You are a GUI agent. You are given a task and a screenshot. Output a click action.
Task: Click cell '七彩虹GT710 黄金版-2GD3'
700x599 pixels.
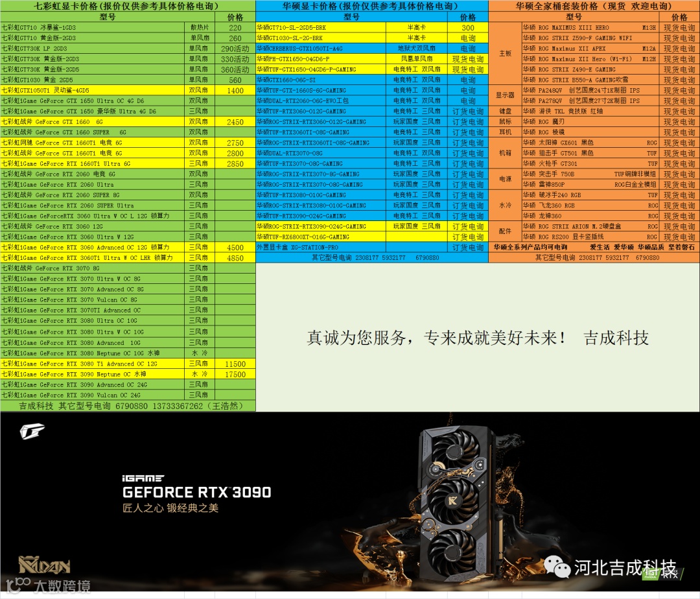(x=93, y=38)
